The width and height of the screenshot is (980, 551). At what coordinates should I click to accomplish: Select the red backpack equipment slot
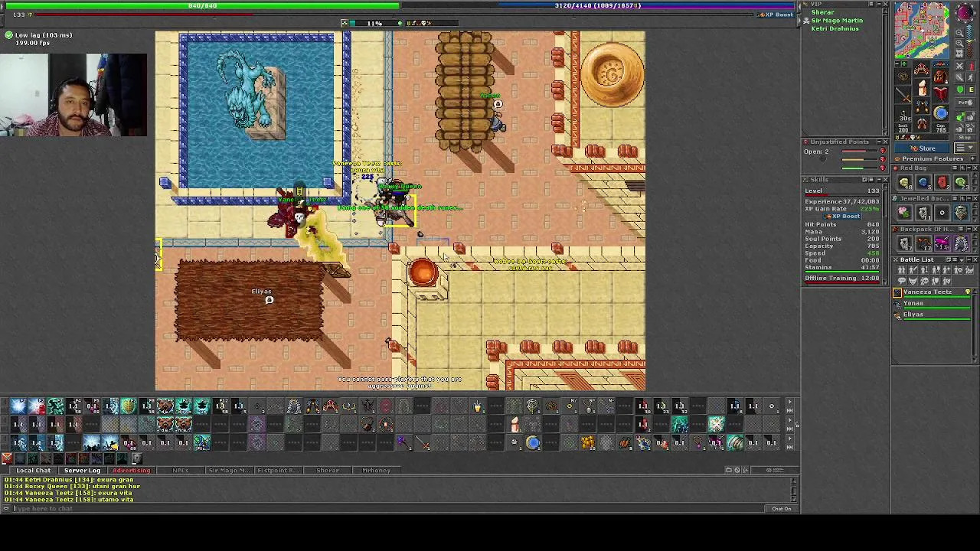click(x=940, y=77)
